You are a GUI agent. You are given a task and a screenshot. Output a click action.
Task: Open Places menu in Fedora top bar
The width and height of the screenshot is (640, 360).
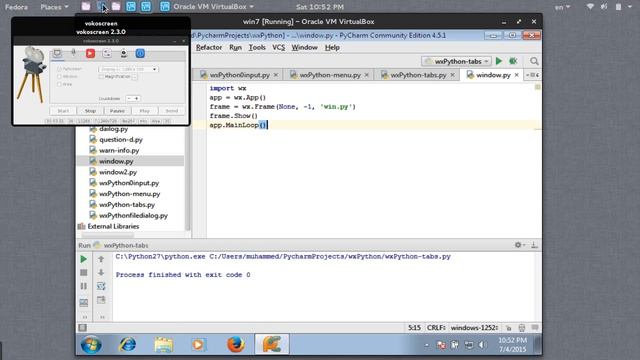pos(54,7)
